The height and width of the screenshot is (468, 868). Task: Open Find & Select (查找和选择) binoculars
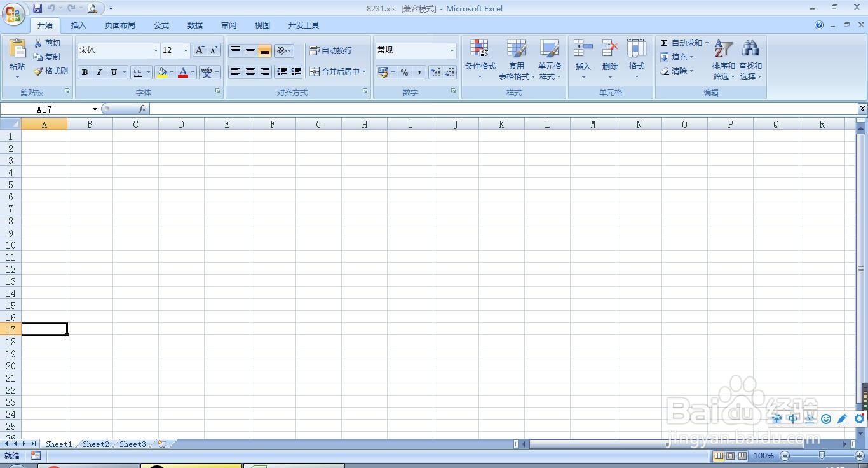pyautogui.click(x=750, y=60)
